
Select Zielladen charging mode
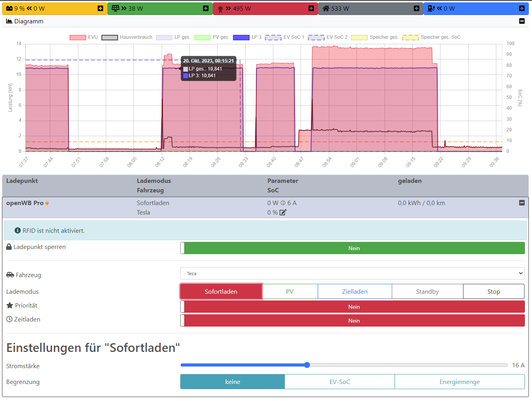tap(355, 292)
